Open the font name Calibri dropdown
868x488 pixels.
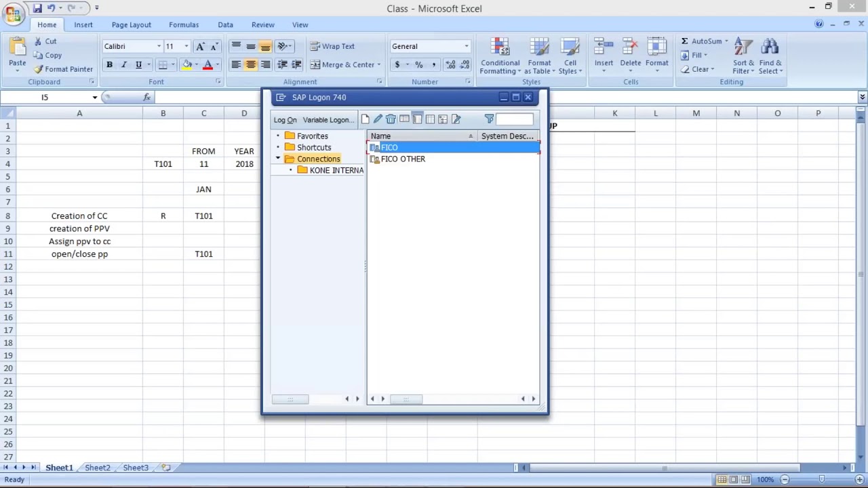159,46
